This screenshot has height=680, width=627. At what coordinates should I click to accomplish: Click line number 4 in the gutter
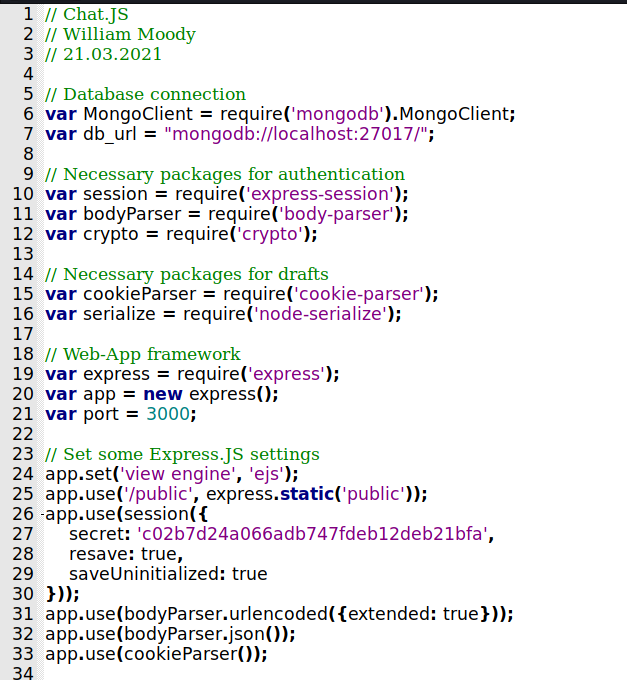[x=28, y=74]
